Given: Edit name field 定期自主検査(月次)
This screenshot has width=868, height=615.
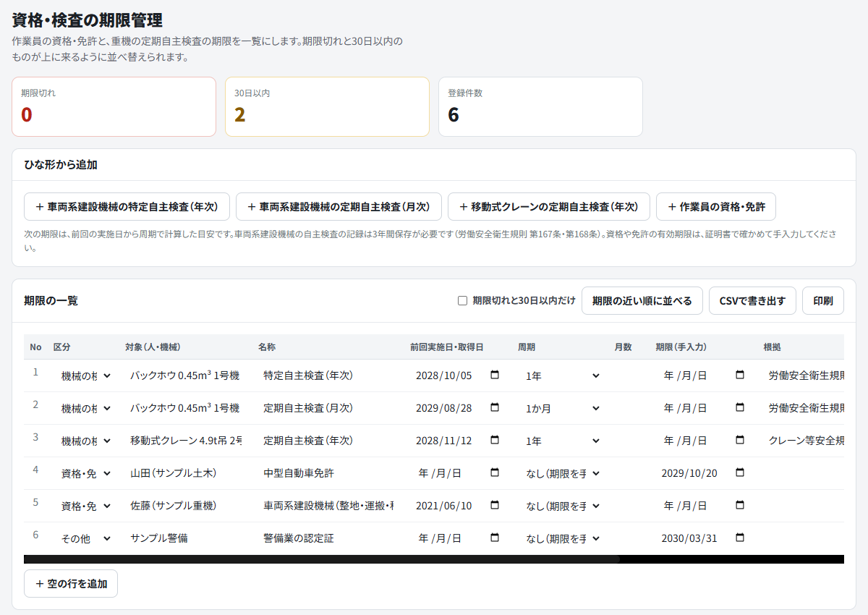Looking at the screenshot, I should (x=329, y=408).
